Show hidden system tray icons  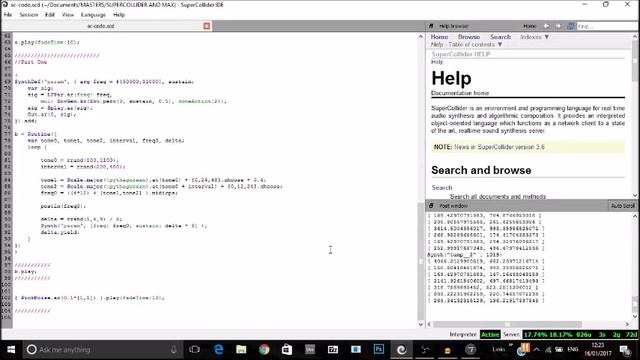[x=536, y=350]
